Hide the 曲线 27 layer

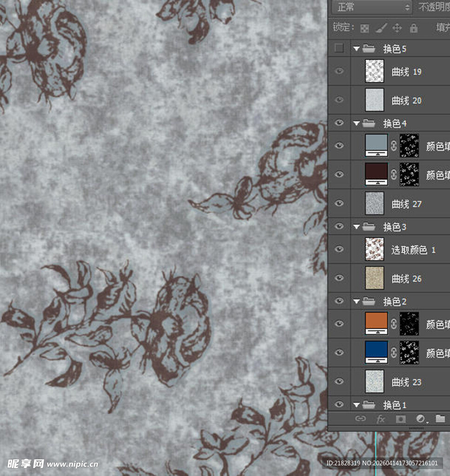[x=339, y=203]
